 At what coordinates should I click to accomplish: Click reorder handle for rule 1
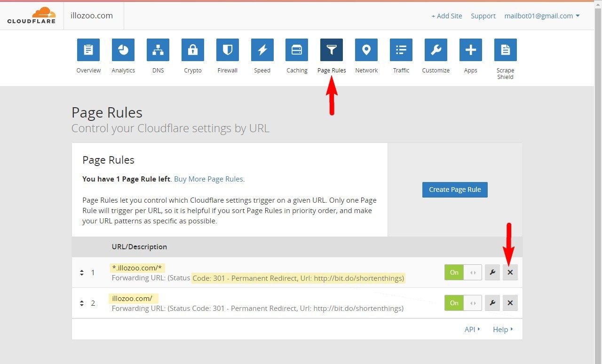click(82, 273)
